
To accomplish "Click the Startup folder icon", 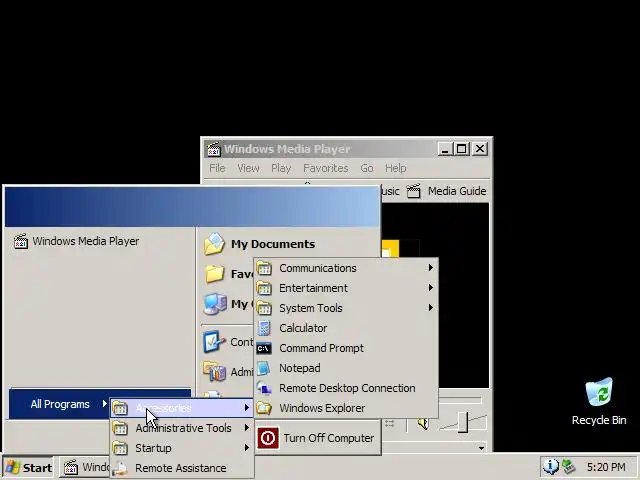I will pyautogui.click(x=120, y=448).
